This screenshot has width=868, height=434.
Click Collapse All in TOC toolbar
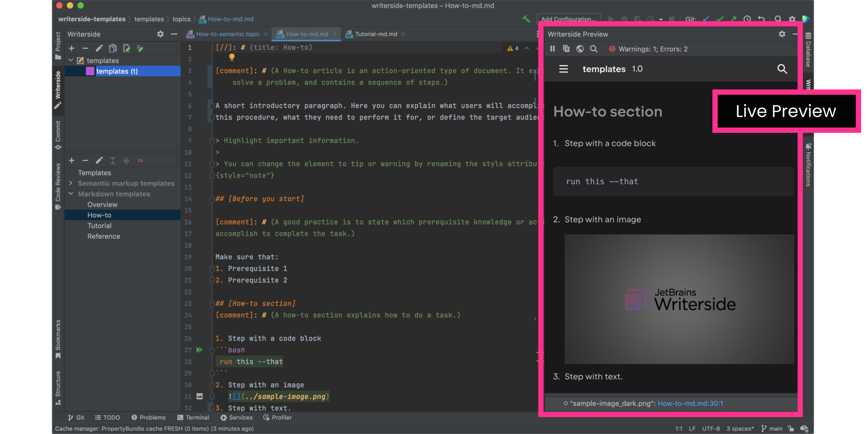click(126, 161)
